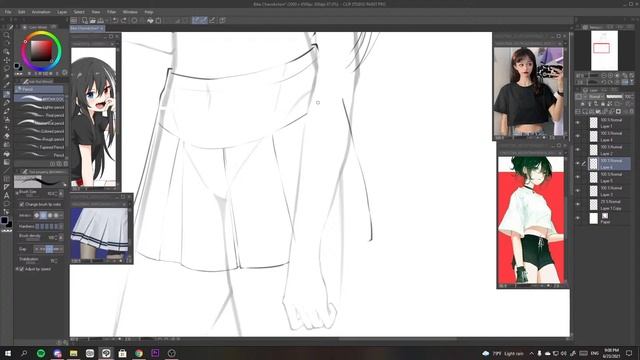Click the foreground main color swatch
The height and width of the screenshot is (360, 640).
coord(4,220)
